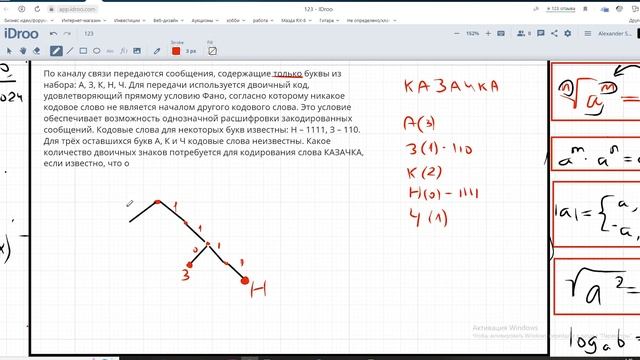Expand the Интернет-магазин bookmarks folder
The width and height of the screenshot is (640, 360).
point(84,20)
